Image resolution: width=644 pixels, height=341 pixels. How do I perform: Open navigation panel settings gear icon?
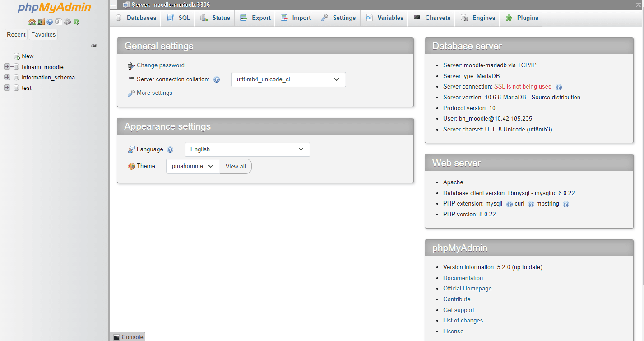tap(67, 22)
